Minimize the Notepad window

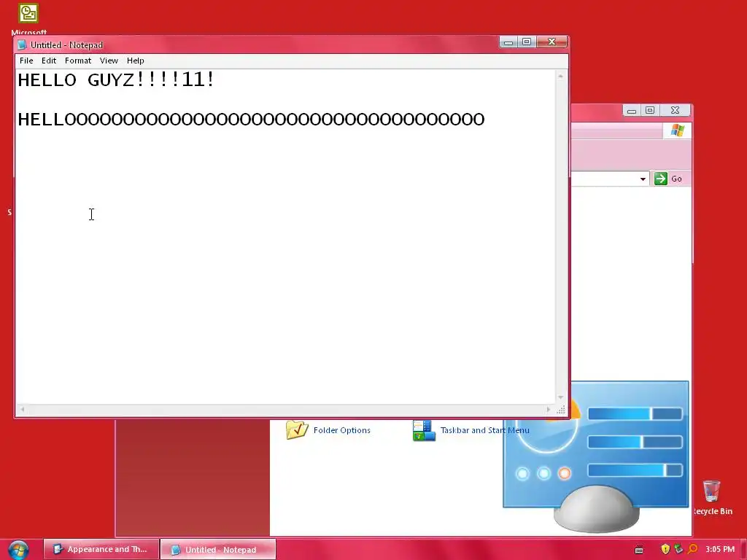[508, 42]
